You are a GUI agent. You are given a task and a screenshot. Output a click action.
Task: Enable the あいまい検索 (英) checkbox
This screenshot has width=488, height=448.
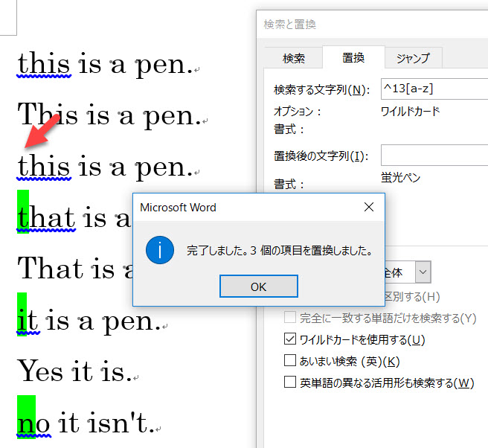point(290,361)
